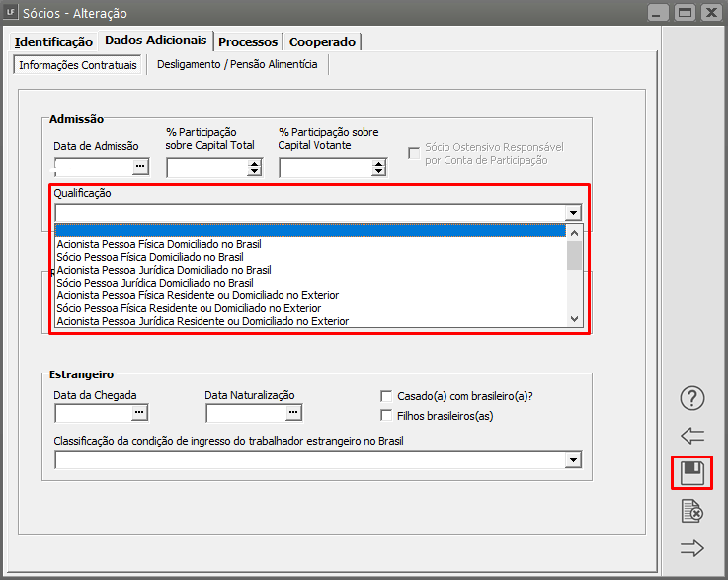Viewport: 728px width, 580px height.
Task: Expand the Classificação da condição de ingresso dropdown
Action: [x=573, y=459]
